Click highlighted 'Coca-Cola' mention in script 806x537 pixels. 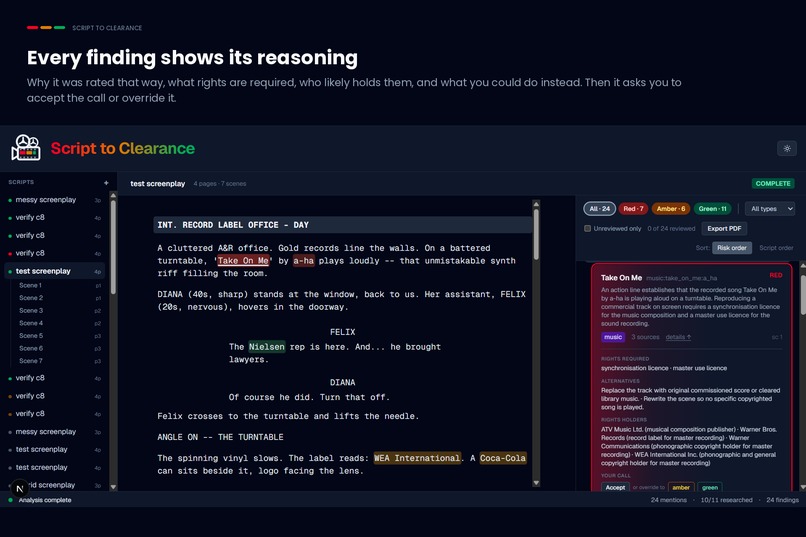pyautogui.click(x=503, y=458)
